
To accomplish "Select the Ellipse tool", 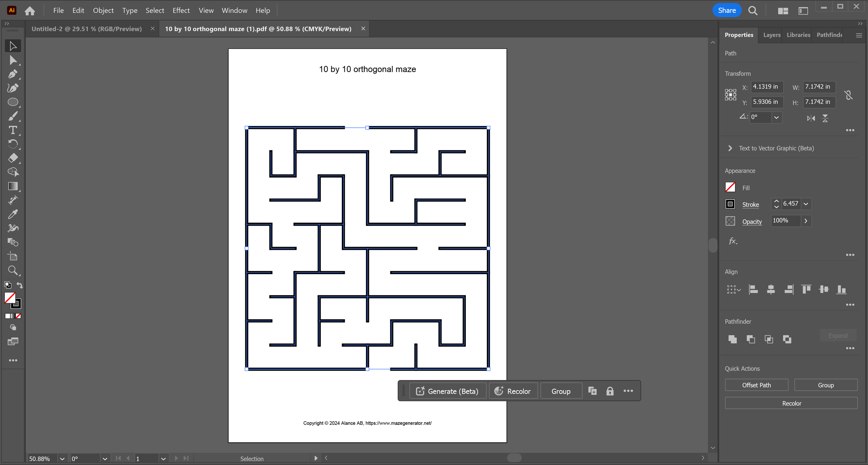I will 13,102.
